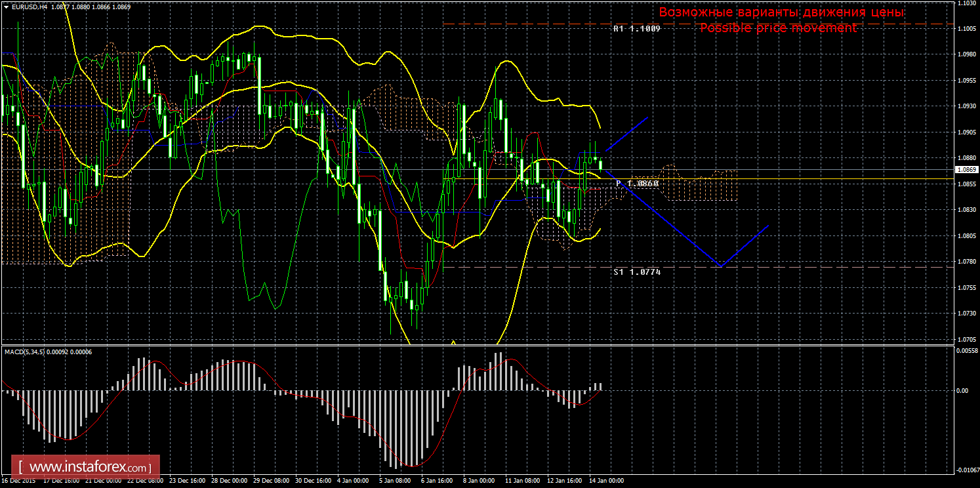The height and width of the screenshot is (488, 980).
Task: Select the 4 Jan 00:00 time marker
Action: (x=353, y=481)
